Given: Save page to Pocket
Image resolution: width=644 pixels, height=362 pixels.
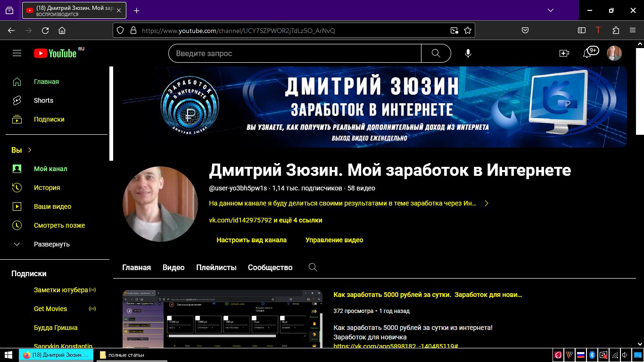Looking at the screenshot, I should (x=525, y=30).
